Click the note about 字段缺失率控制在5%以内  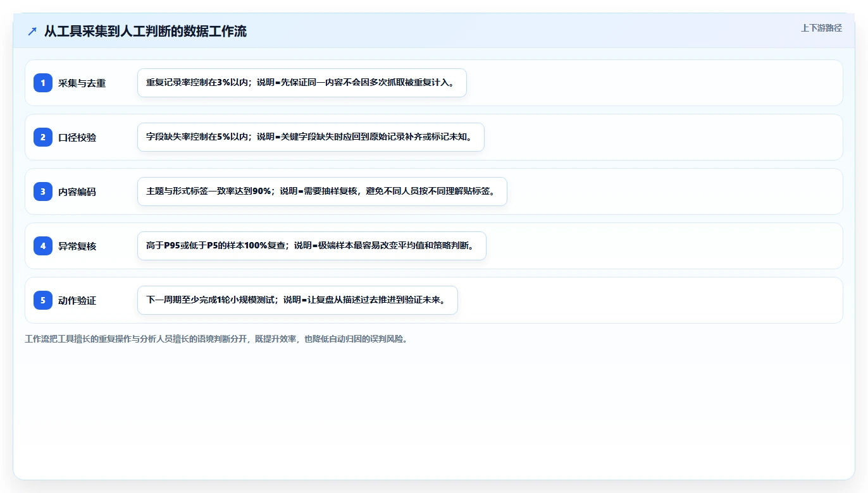(311, 137)
